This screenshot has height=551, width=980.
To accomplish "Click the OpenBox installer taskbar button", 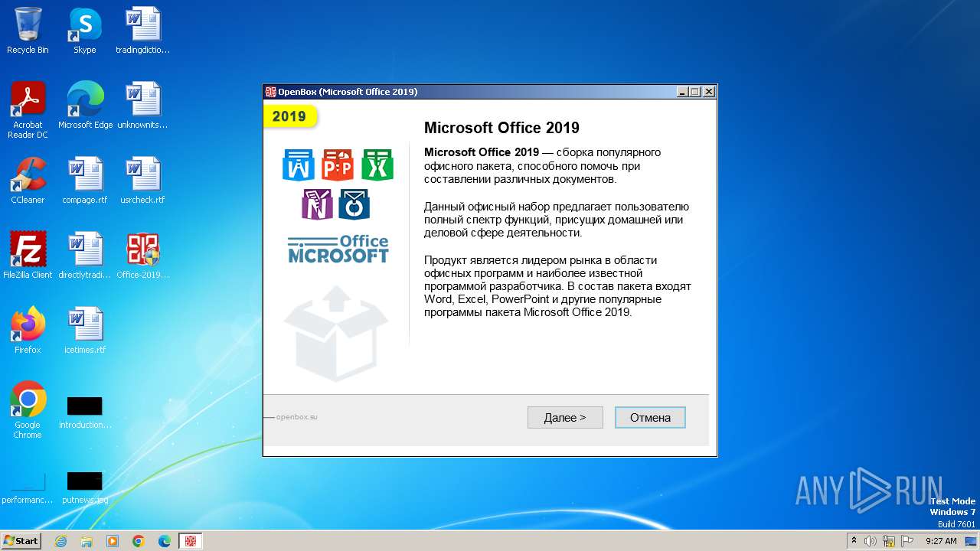I will pos(191,541).
